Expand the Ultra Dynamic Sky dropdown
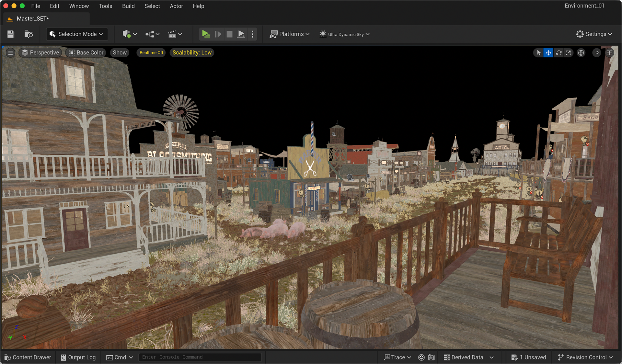Viewport: 622px width, 364px height. point(345,34)
